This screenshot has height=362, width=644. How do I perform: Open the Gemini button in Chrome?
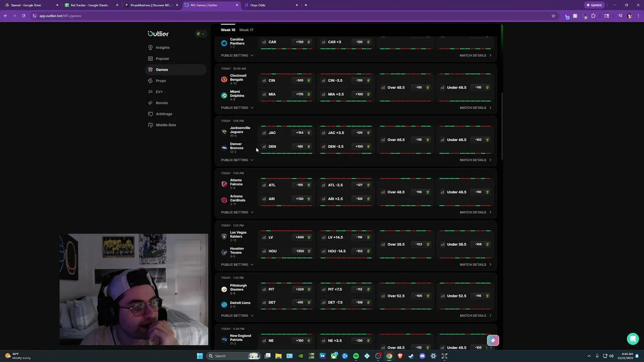[594, 5]
